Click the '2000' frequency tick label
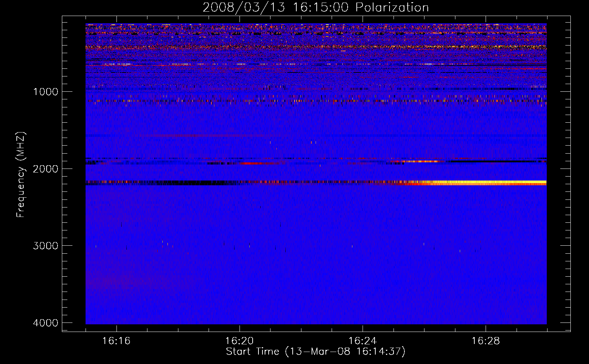This screenshot has height=364, width=589. coord(46,169)
